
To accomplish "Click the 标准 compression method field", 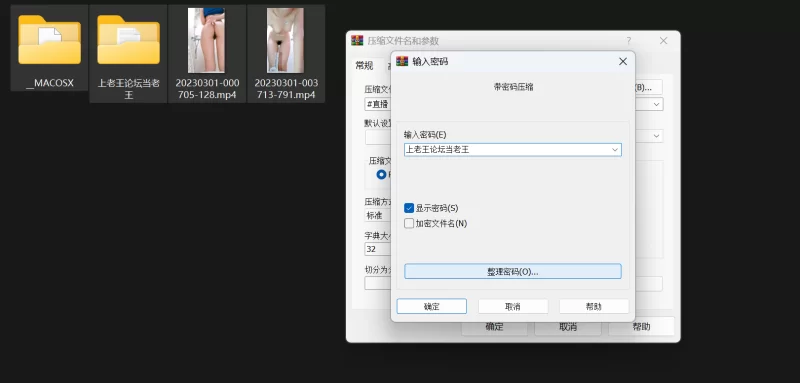I will [x=378, y=215].
